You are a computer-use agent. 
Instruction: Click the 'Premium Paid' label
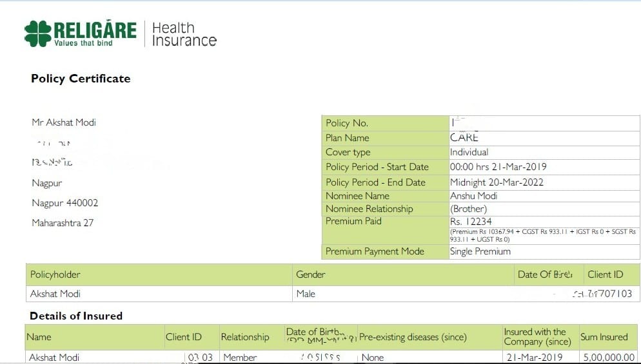(353, 221)
